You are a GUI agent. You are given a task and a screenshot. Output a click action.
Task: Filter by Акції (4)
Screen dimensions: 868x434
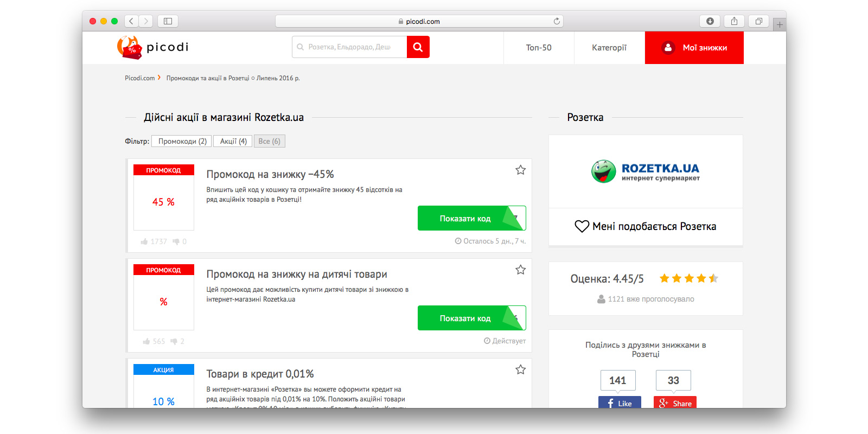(x=233, y=141)
